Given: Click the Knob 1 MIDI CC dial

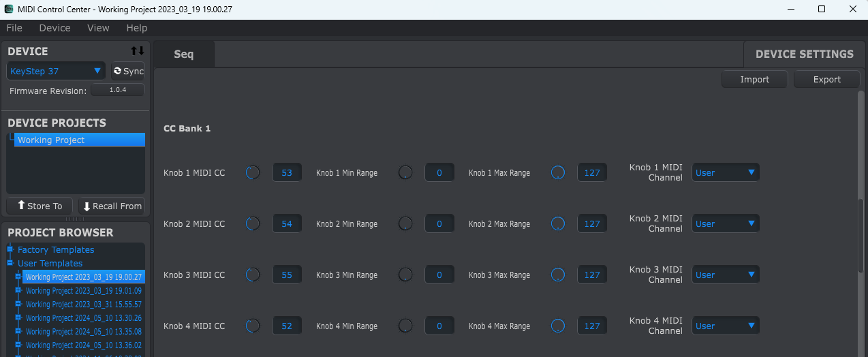Looking at the screenshot, I should tap(253, 173).
